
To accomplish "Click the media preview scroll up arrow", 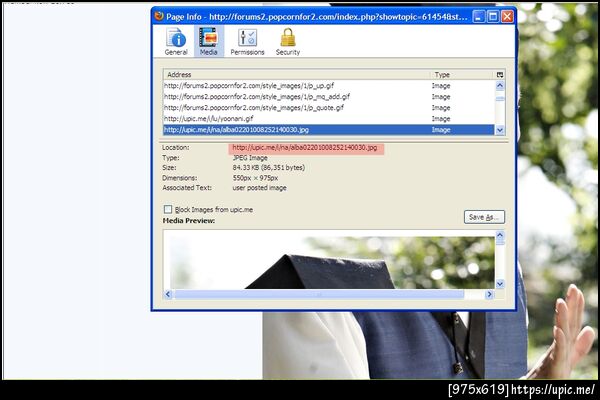I will click(x=500, y=235).
